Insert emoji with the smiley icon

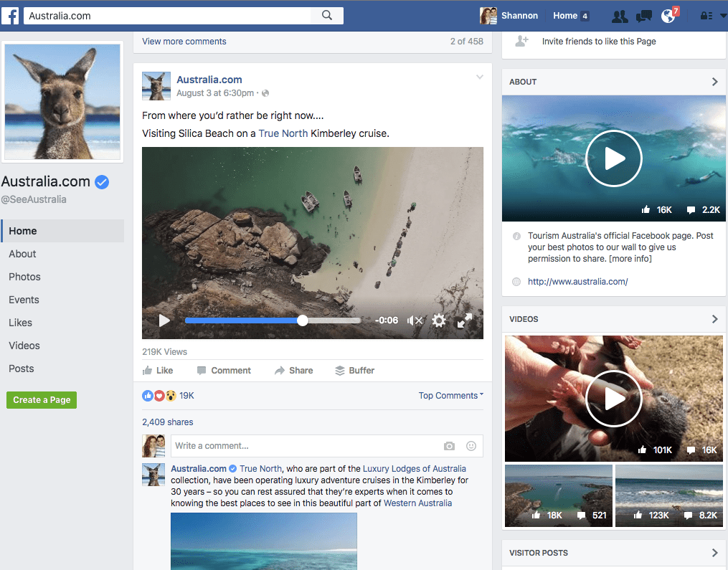point(471,446)
